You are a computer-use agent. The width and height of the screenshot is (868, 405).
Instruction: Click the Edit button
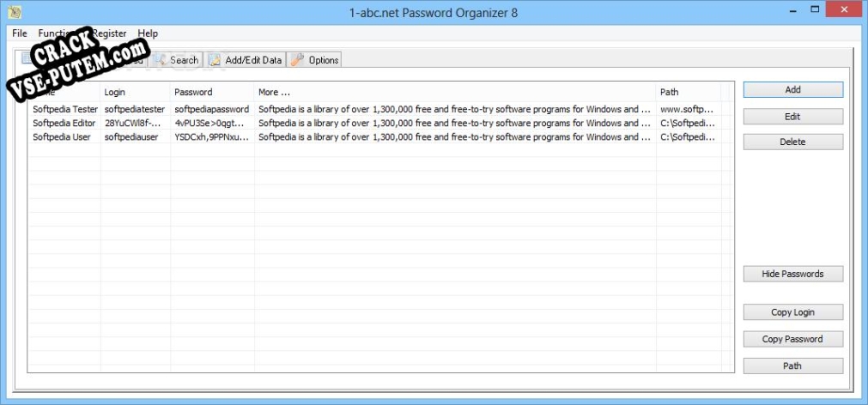coord(792,116)
